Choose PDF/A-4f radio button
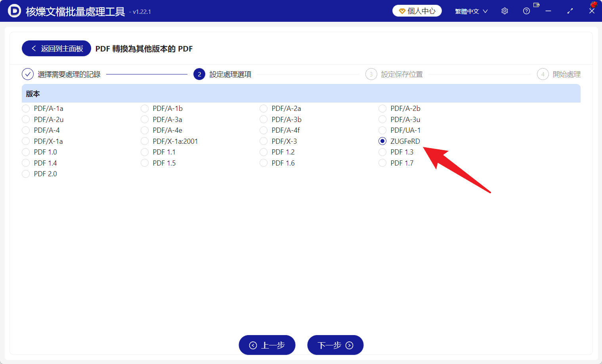The height and width of the screenshot is (364, 602). [x=264, y=130]
